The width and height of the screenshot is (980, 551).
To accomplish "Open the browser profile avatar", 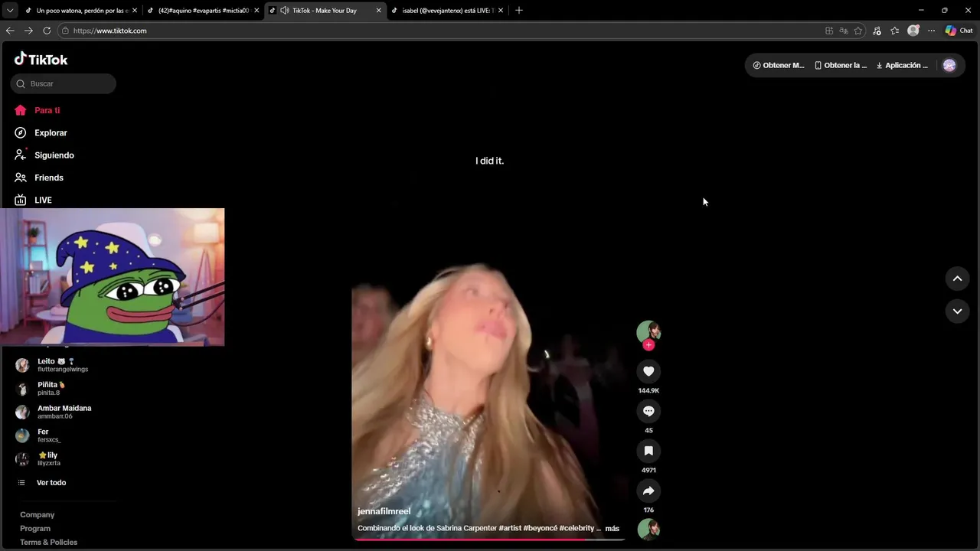I will coord(913,31).
